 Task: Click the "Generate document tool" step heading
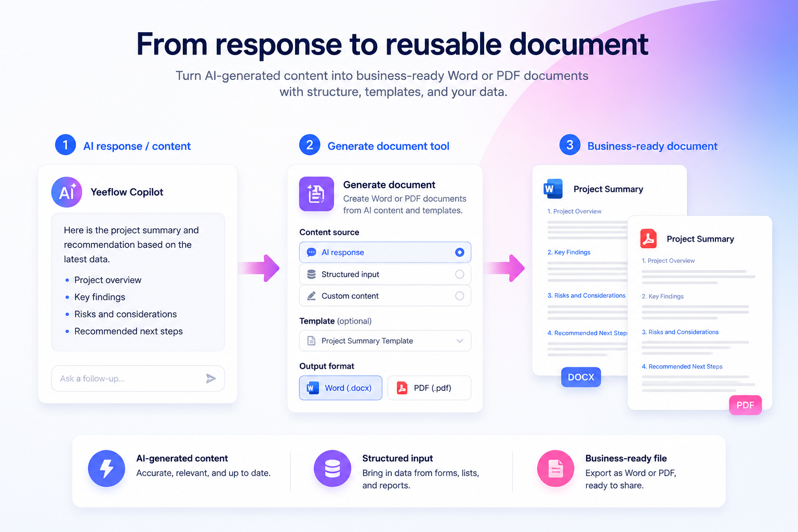389,147
